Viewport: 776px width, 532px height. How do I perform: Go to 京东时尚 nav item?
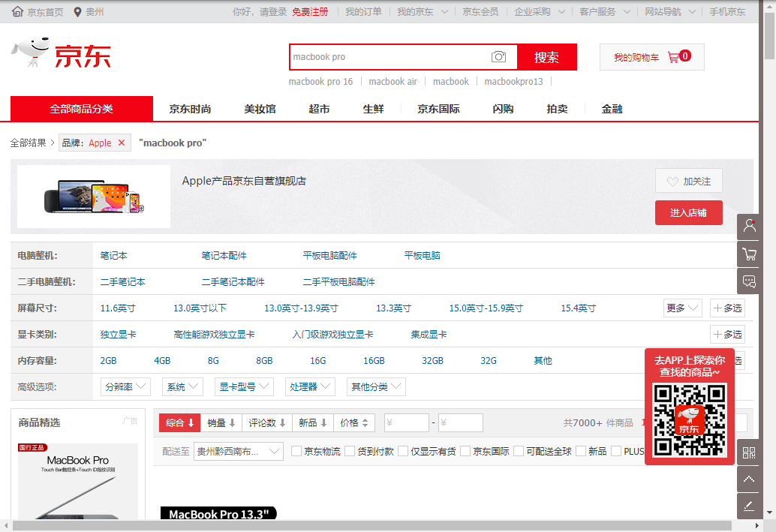(x=190, y=110)
